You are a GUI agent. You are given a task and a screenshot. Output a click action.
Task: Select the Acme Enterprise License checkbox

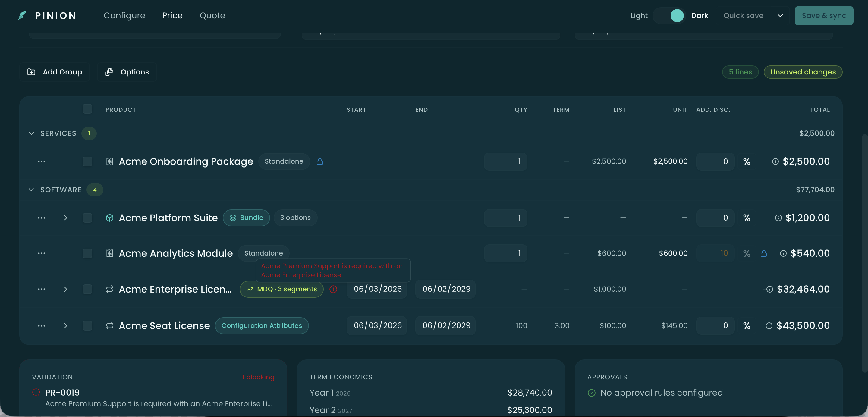tap(87, 289)
